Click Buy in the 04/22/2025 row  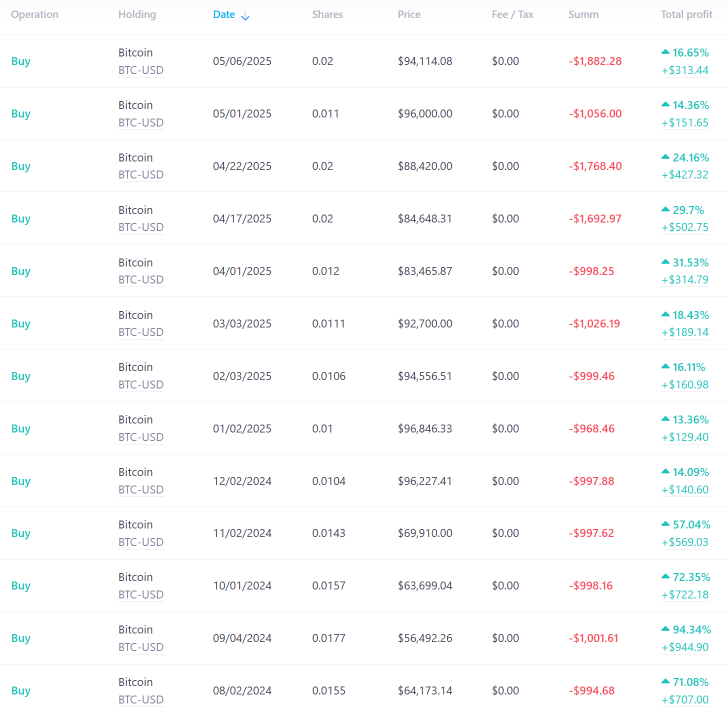tap(21, 166)
